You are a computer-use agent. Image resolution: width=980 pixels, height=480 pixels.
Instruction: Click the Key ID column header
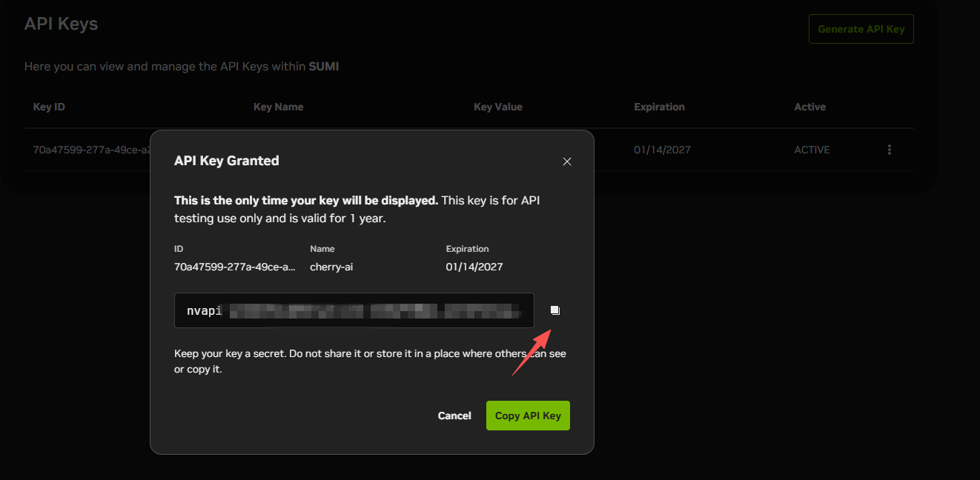(49, 107)
